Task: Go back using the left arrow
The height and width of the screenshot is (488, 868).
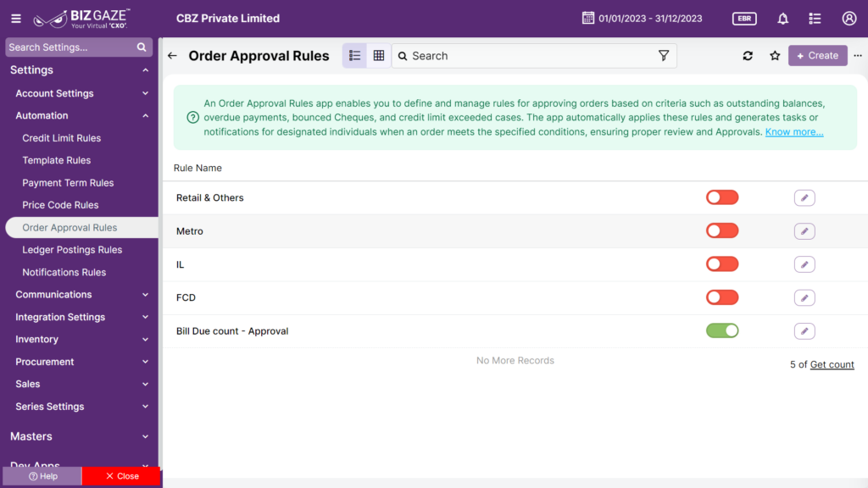Action: tap(172, 56)
